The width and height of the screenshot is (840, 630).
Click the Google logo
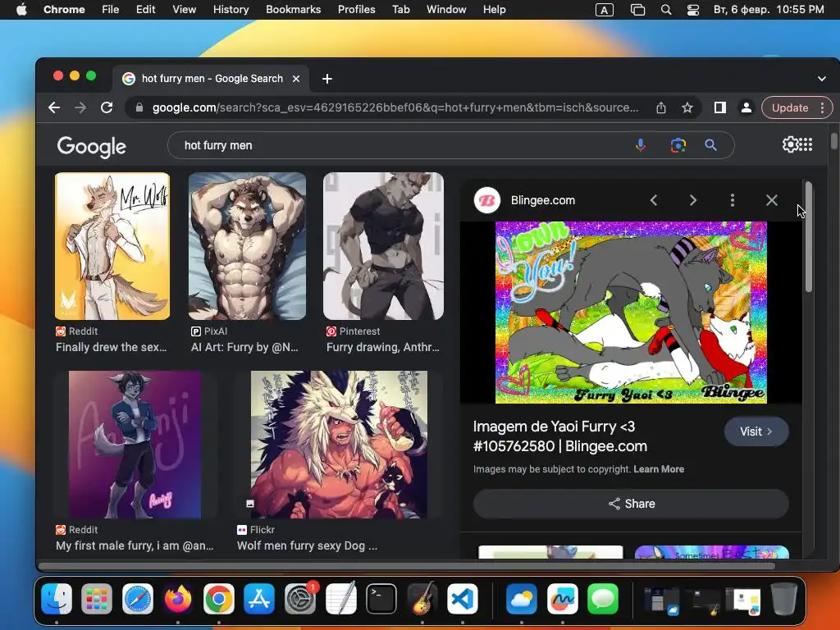92,146
